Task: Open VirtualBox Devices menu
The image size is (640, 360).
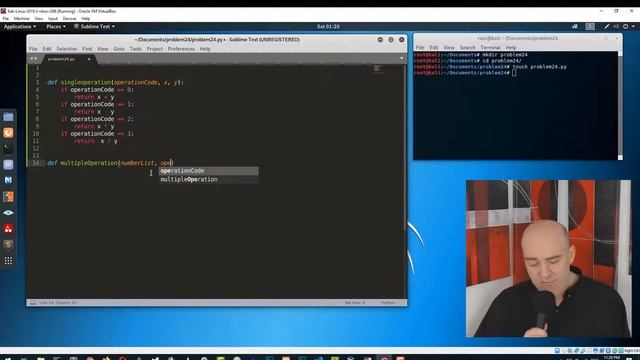Action: [69, 19]
